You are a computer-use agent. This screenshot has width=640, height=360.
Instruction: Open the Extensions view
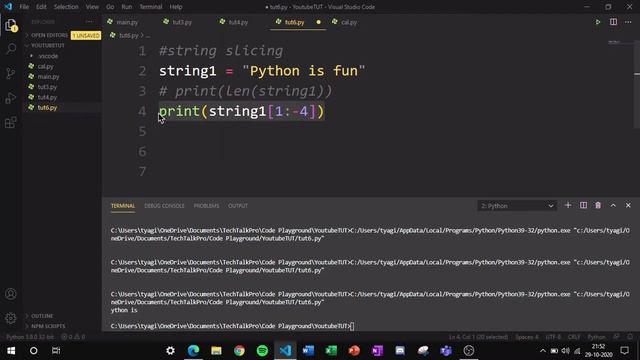[11, 122]
